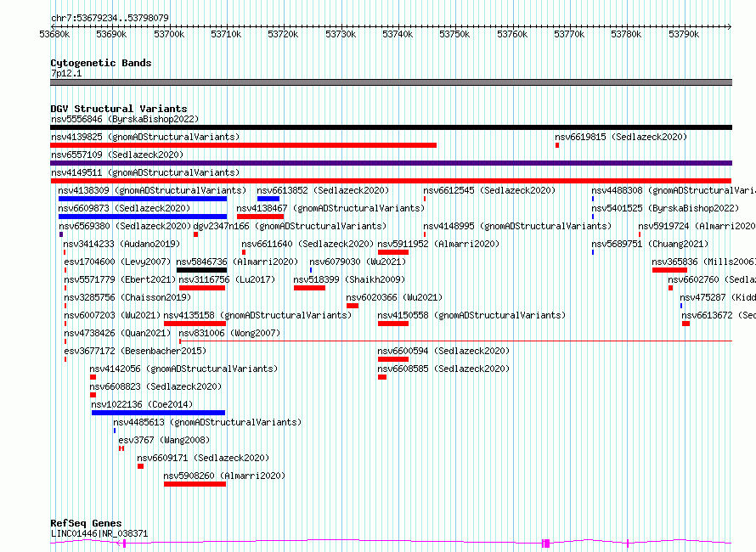756x552 pixels.
Task: Select nsv6600594 (Sedlazeck2020) label
Action: coord(443,351)
